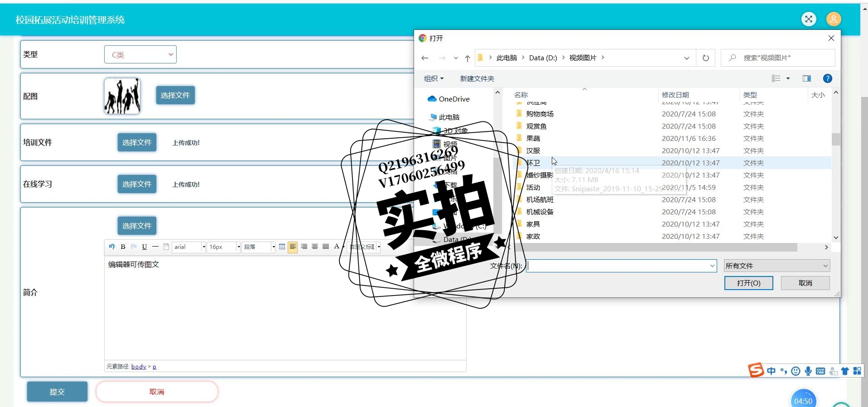Viewport: 868px width, 407px height.
Task: Click the dialog 取消 button
Action: (x=805, y=283)
